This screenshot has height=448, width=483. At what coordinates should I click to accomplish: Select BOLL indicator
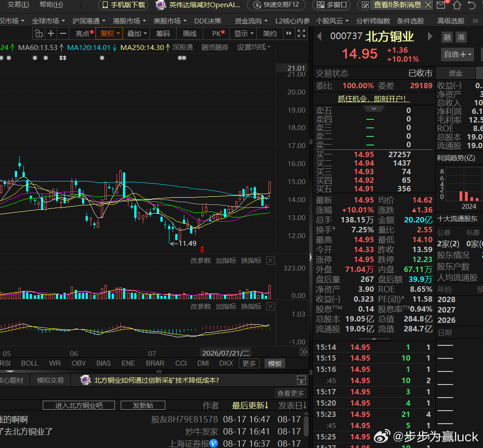tap(30, 363)
